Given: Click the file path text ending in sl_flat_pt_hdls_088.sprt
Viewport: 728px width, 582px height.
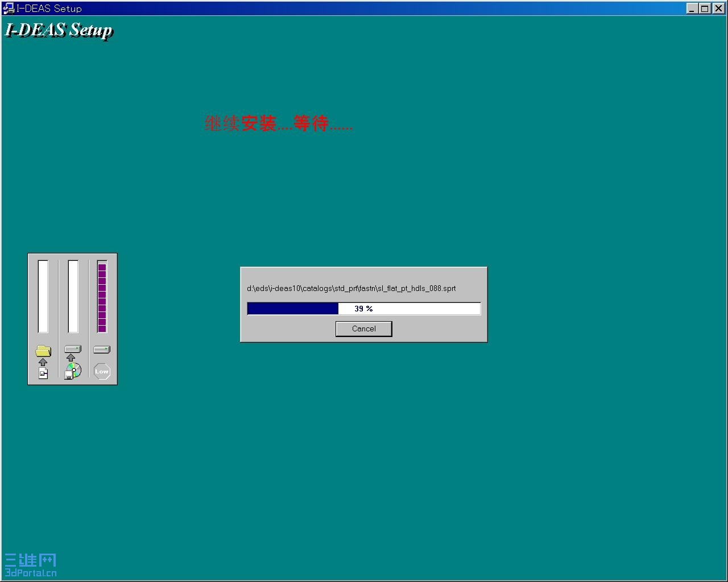Looking at the screenshot, I should pyautogui.click(x=351, y=288).
